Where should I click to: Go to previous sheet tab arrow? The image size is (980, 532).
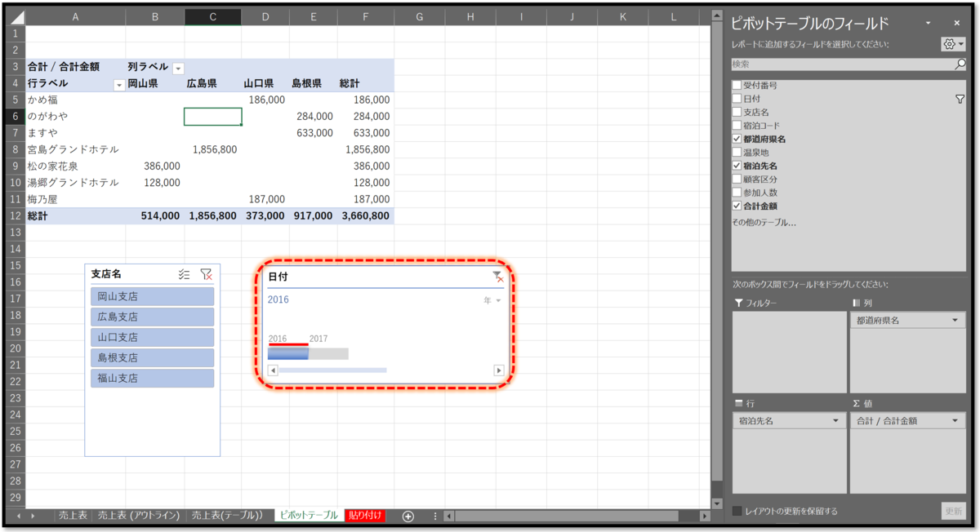pos(19,516)
